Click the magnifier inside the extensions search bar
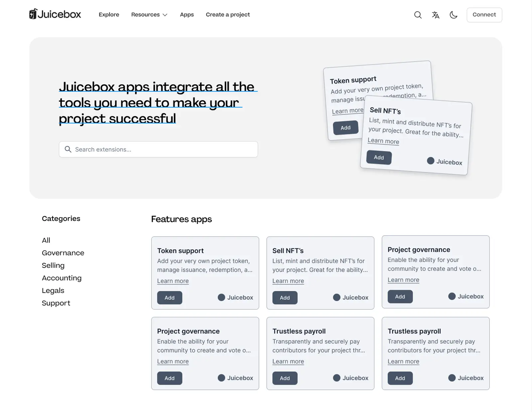This screenshot has height=412, width=532. pos(68,149)
